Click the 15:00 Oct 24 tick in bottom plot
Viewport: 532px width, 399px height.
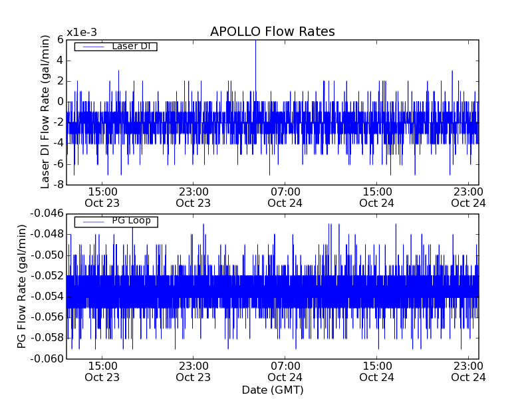[x=376, y=371]
